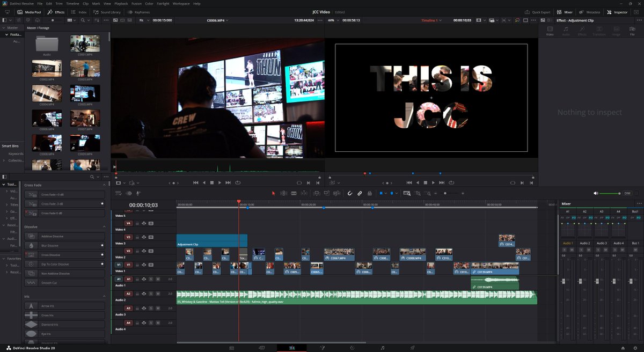Open the Trim menu
The image size is (644, 352).
pyautogui.click(x=58, y=4)
